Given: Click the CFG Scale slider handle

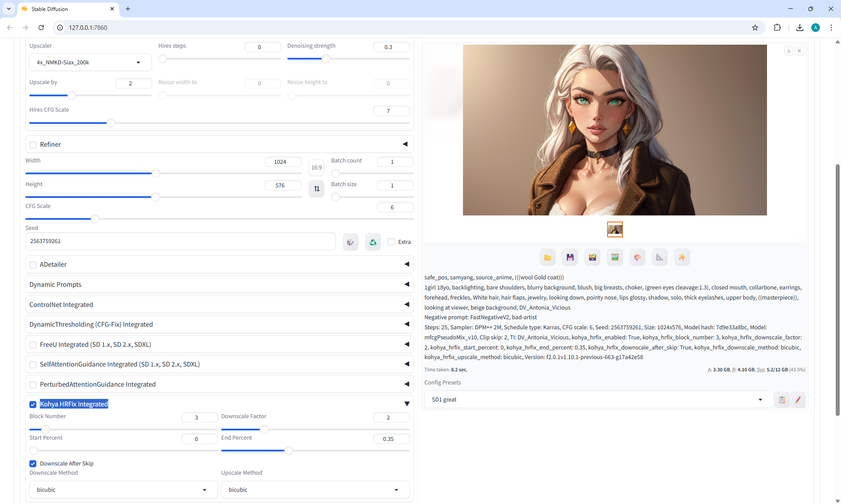Looking at the screenshot, I should click(95, 219).
